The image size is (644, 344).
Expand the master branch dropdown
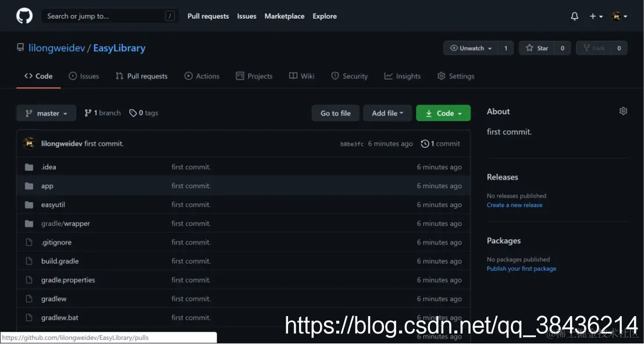click(47, 113)
